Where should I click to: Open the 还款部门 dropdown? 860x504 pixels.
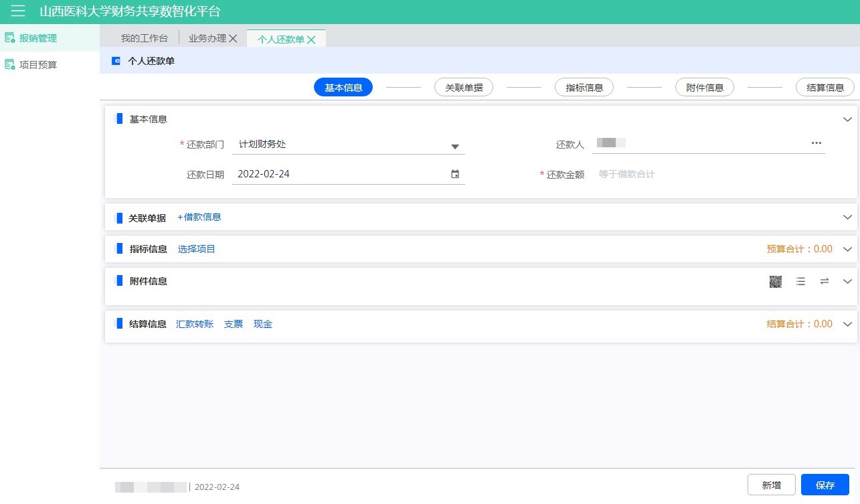point(454,147)
